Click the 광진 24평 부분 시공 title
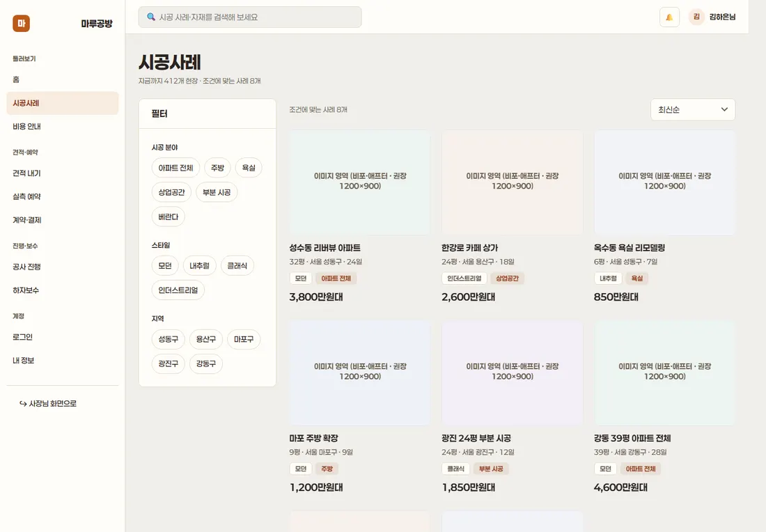The height and width of the screenshot is (532, 766). [x=476, y=438]
